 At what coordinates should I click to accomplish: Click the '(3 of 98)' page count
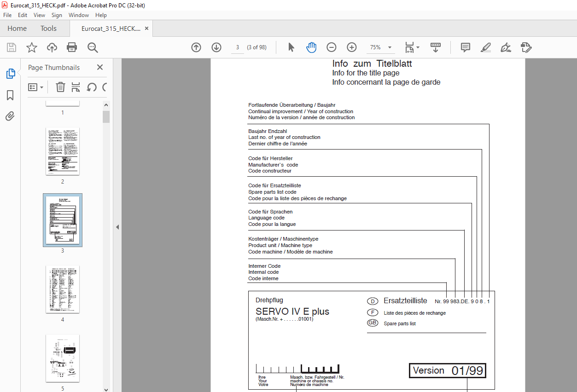pos(256,47)
